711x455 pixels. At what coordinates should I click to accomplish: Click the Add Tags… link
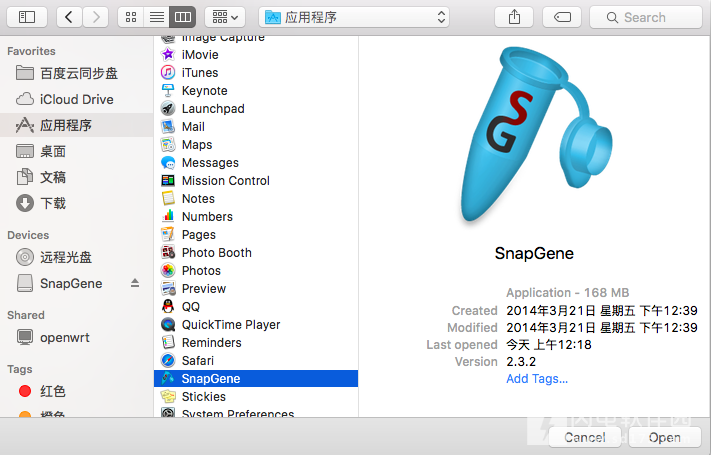(x=537, y=379)
